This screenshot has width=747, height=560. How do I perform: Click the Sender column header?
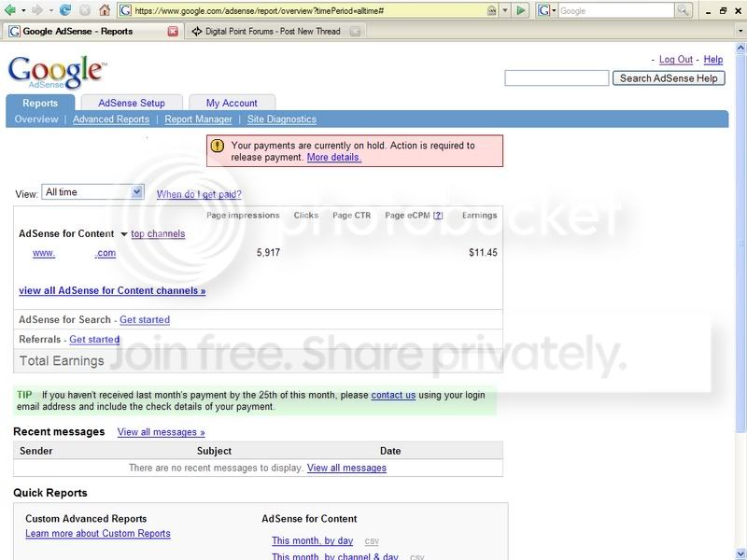[36, 451]
